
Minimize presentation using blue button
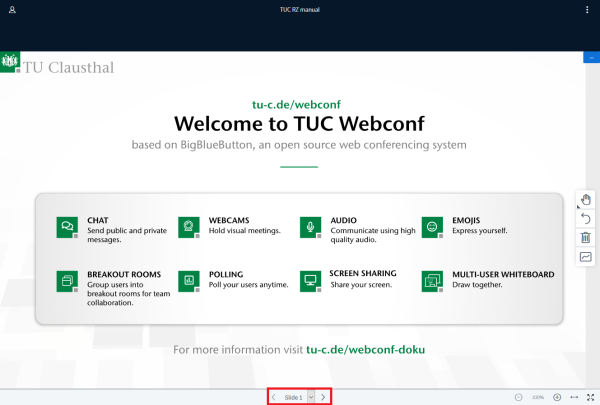[x=590, y=58]
